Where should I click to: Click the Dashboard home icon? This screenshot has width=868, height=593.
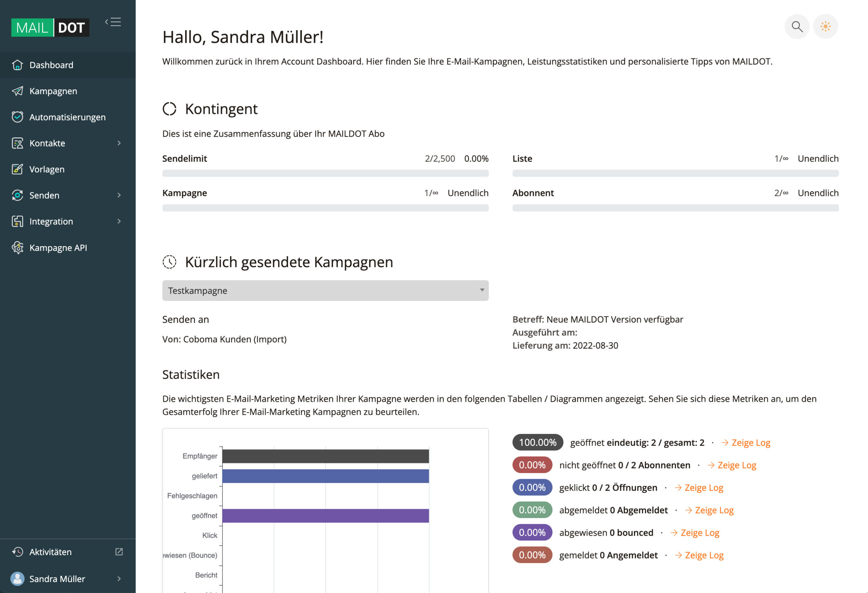pos(17,65)
